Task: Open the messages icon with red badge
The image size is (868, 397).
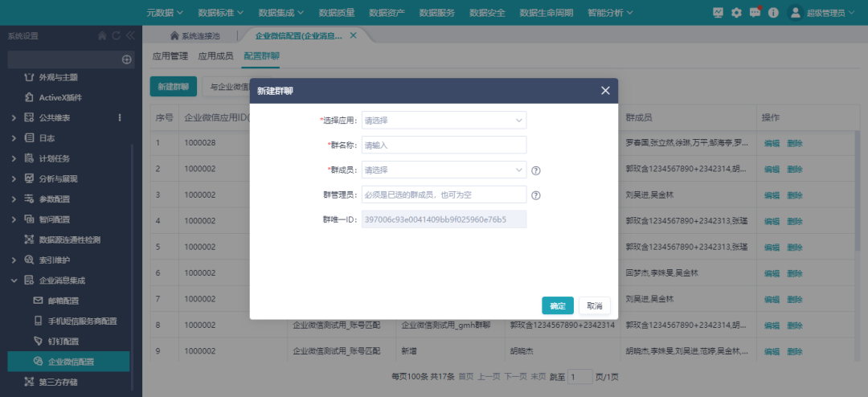Action: coord(755,12)
